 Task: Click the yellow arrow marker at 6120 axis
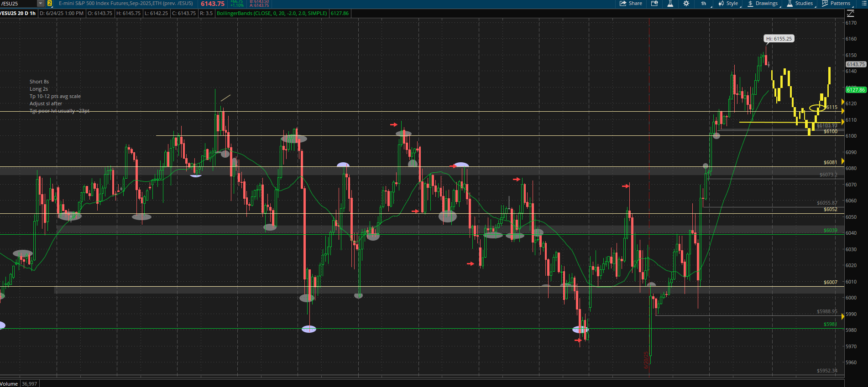click(x=843, y=102)
